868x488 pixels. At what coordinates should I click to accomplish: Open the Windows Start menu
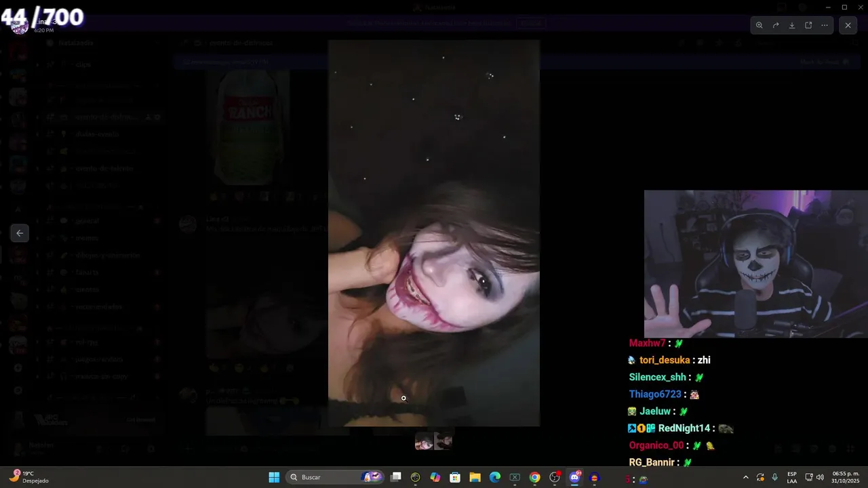(274, 477)
